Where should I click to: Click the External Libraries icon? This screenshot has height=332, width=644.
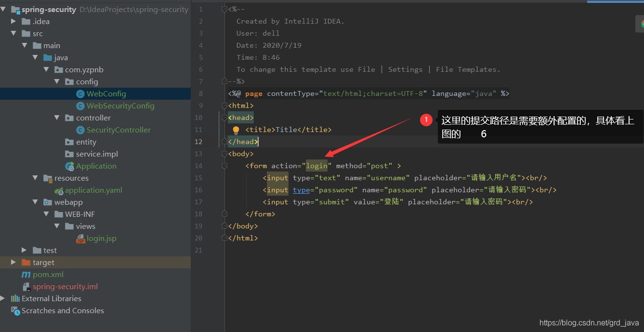(15, 298)
